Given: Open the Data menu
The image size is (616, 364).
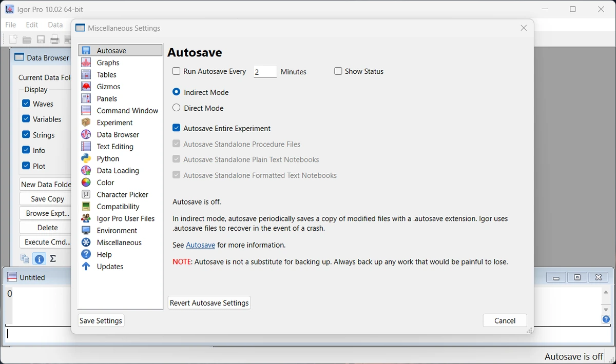Looking at the screenshot, I should coord(55,25).
